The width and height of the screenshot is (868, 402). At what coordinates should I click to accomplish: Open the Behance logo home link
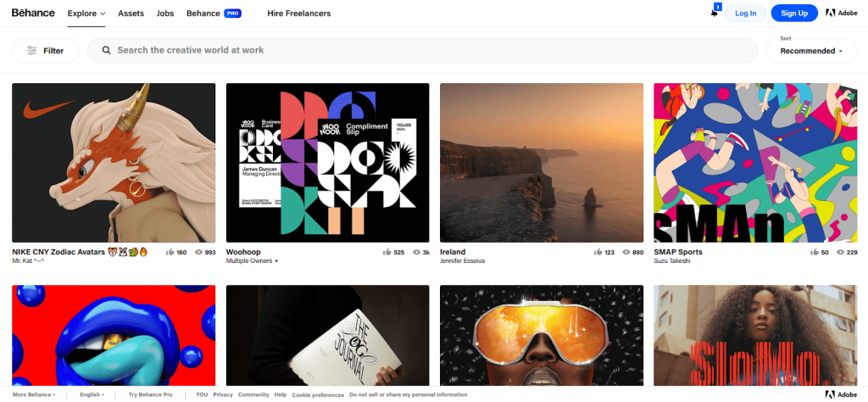click(x=33, y=13)
